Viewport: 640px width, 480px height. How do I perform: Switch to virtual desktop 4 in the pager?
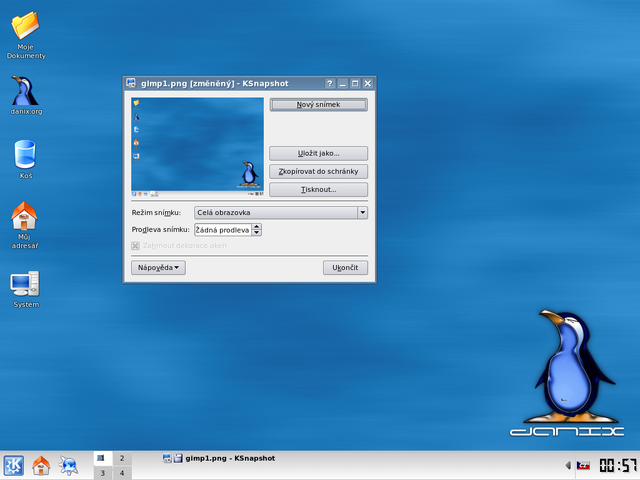(x=122, y=473)
